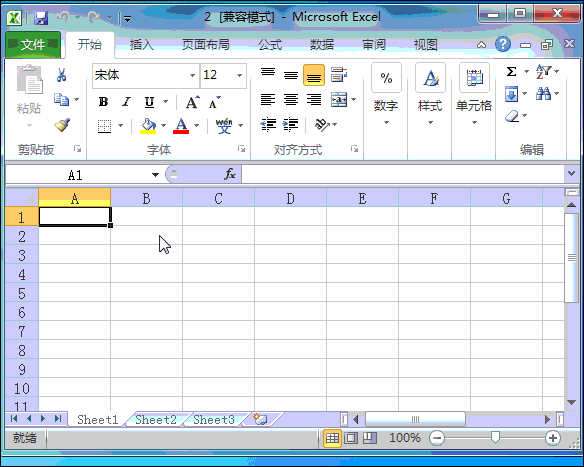Click the zoom slider handle
The width and height of the screenshot is (584, 467).
[x=495, y=438]
